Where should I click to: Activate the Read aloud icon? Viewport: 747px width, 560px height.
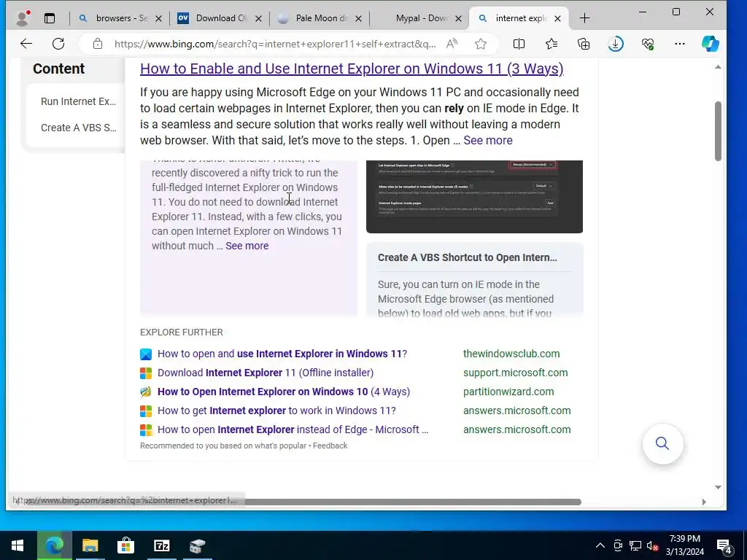[x=452, y=44]
